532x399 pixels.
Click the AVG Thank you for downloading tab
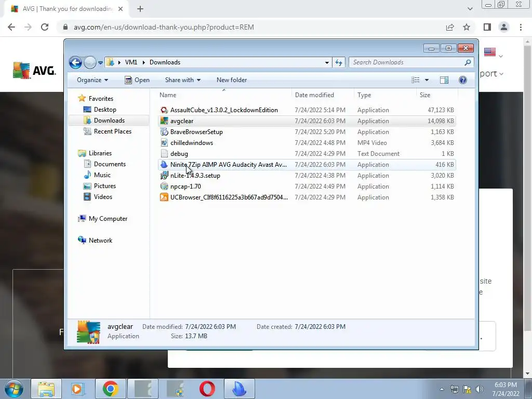[x=67, y=9]
